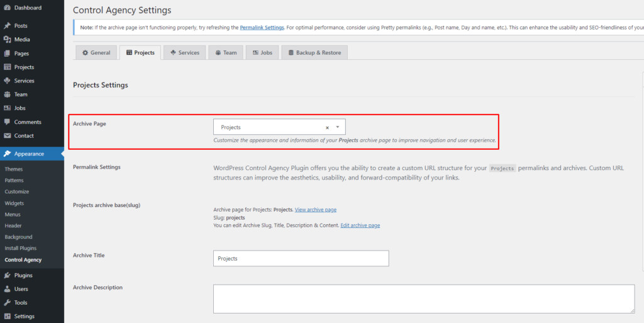The width and height of the screenshot is (644, 323).
Task: Click the Media library icon
Action: (7, 40)
